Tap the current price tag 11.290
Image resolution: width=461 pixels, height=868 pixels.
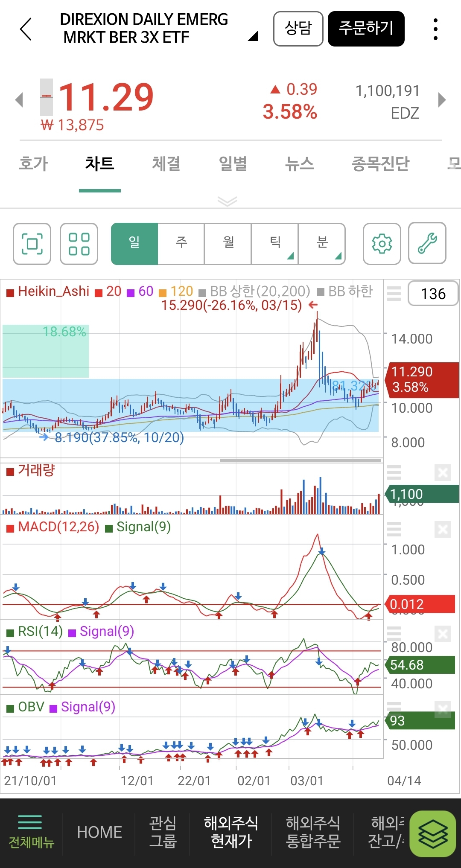coord(422,380)
